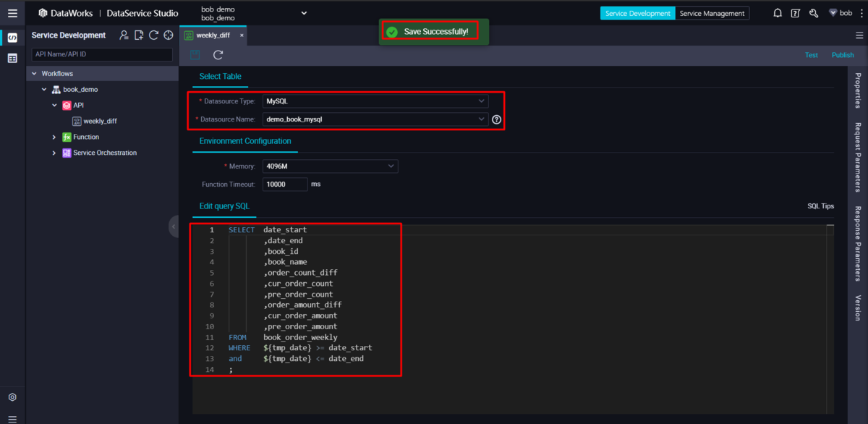Click the Edit query SQL section heading
Viewport: 868px width, 424px height.
tap(224, 206)
